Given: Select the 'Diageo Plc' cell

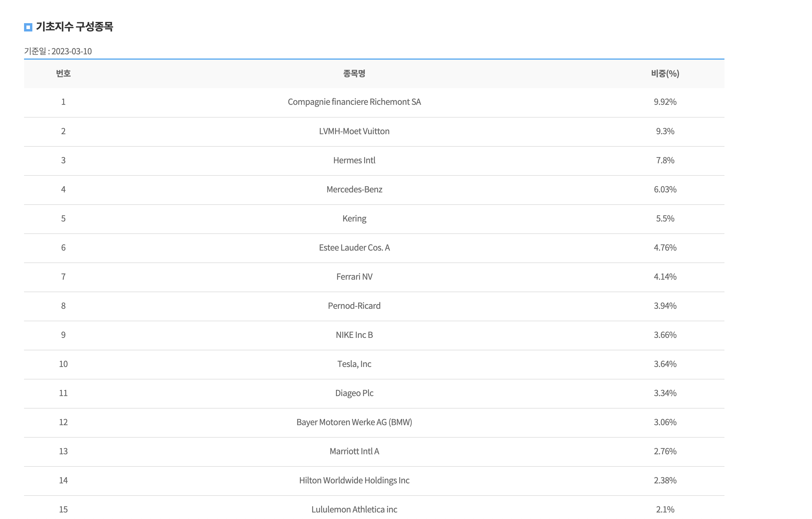Looking at the screenshot, I should [x=354, y=393].
